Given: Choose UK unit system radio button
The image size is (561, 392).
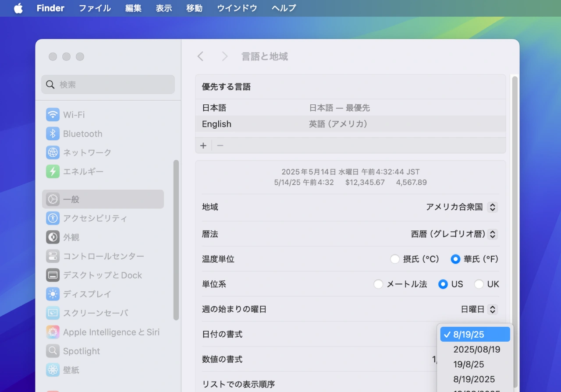Looking at the screenshot, I should [479, 284].
